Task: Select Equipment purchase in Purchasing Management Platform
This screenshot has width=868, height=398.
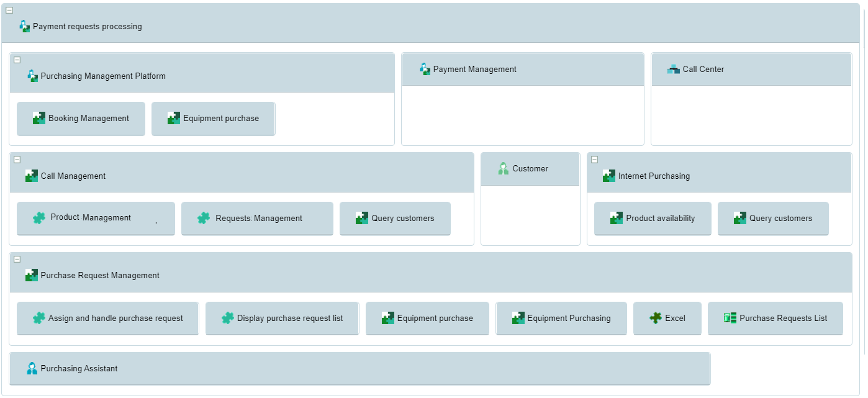Action: pyautogui.click(x=213, y=119)
